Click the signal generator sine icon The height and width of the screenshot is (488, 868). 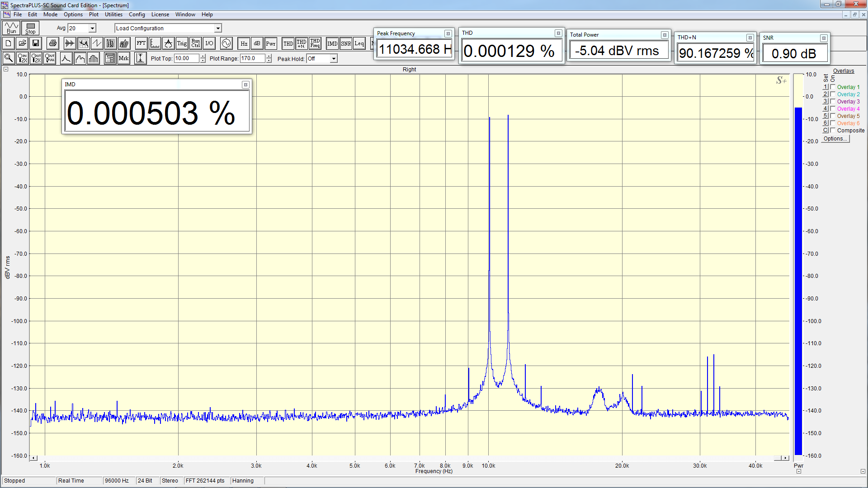[226, 43]
